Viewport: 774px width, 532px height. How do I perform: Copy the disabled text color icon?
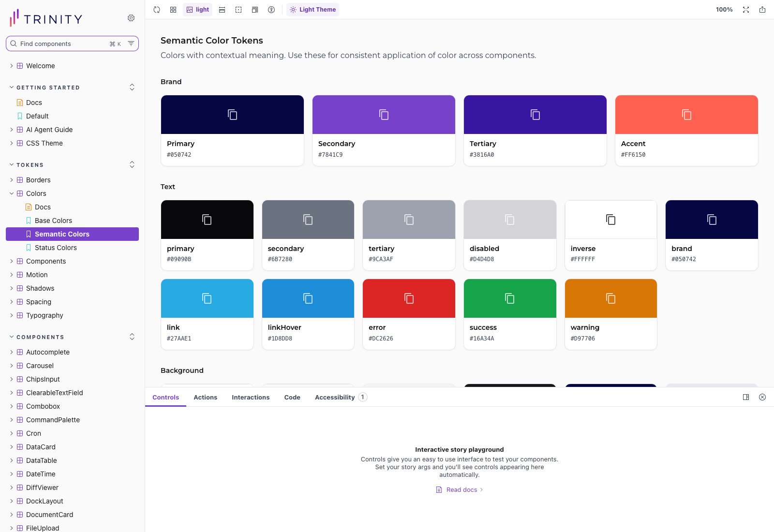click(x=510, y=220)
